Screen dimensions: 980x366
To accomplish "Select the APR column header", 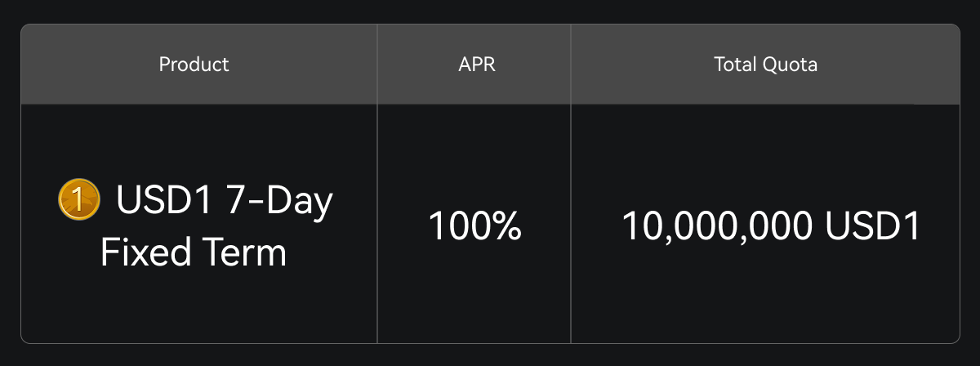I will [x=477, y=65].
